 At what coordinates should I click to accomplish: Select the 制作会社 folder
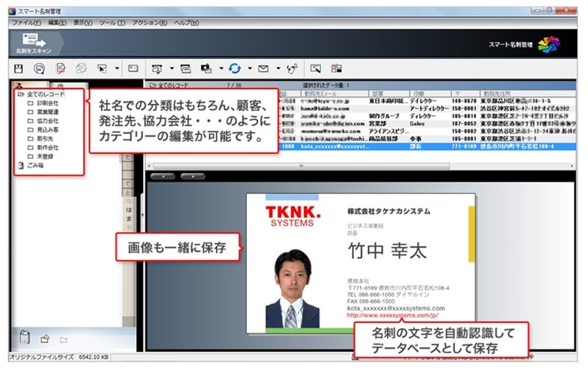point(43,148)
